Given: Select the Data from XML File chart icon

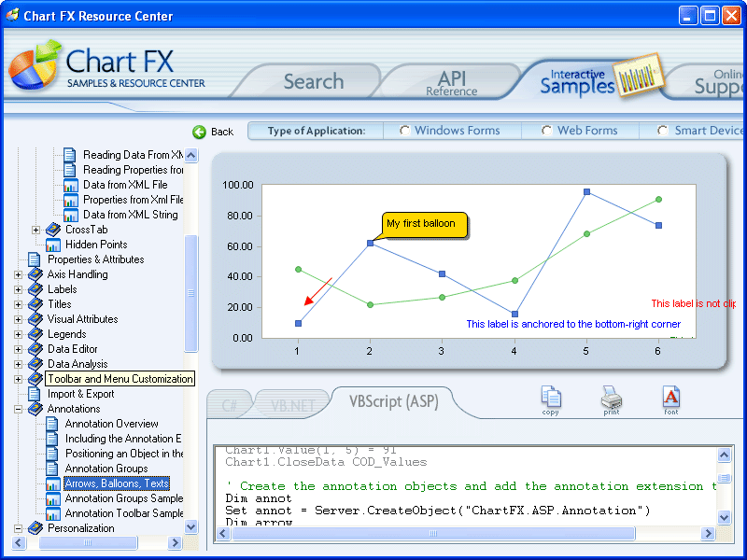Looking at the screenshot, I should (71, 184).
